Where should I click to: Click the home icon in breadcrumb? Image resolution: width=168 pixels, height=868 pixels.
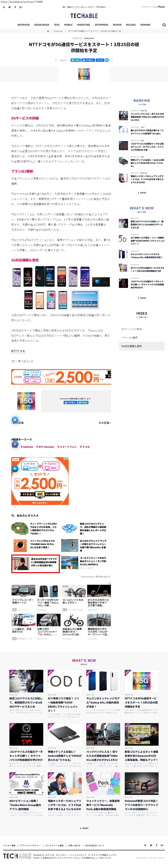click(x=48, y=31)
